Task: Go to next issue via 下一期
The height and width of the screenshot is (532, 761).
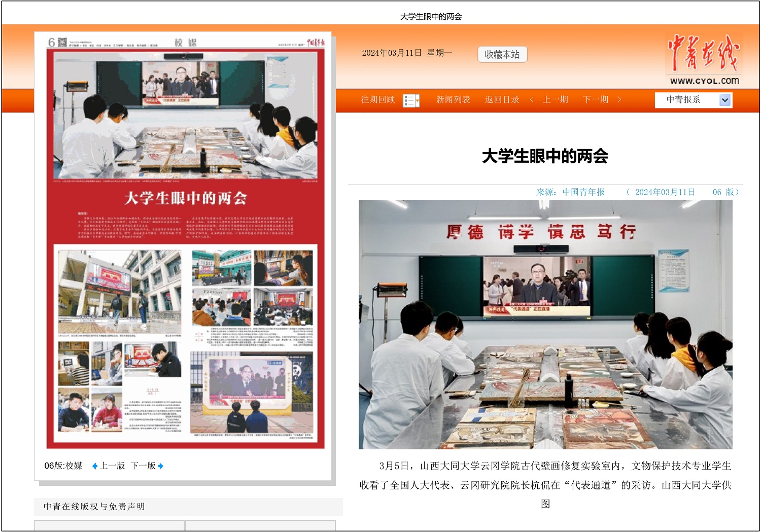Action: 596,100
